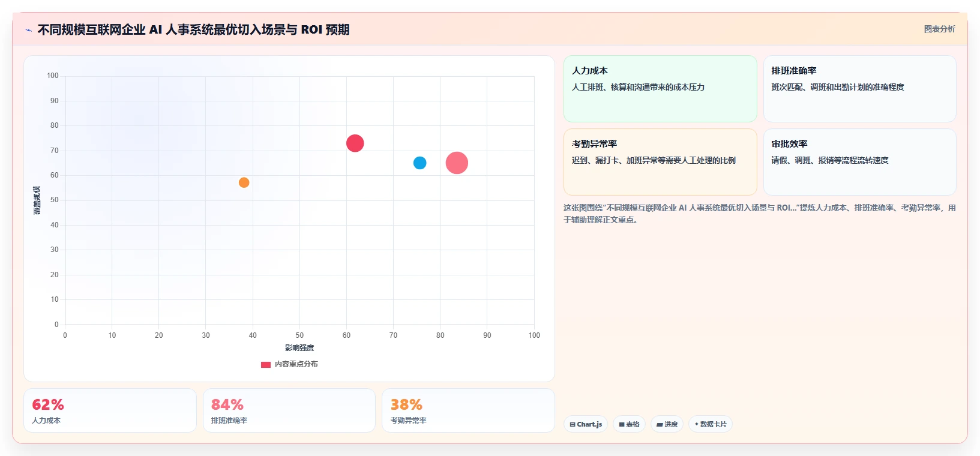Select the blue bubble on the scatter chart
The height and width of the screenshot is (456, 980).
(x=420, y=163)
